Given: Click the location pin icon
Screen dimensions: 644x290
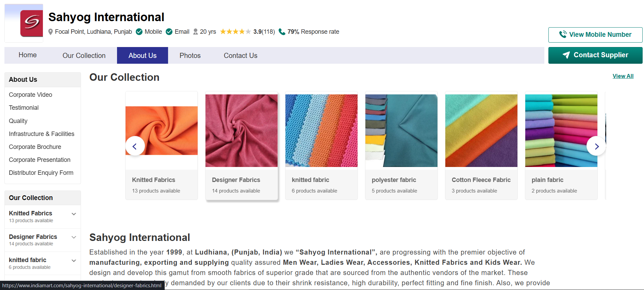Looking at the screenshot, I should [51, 32].
